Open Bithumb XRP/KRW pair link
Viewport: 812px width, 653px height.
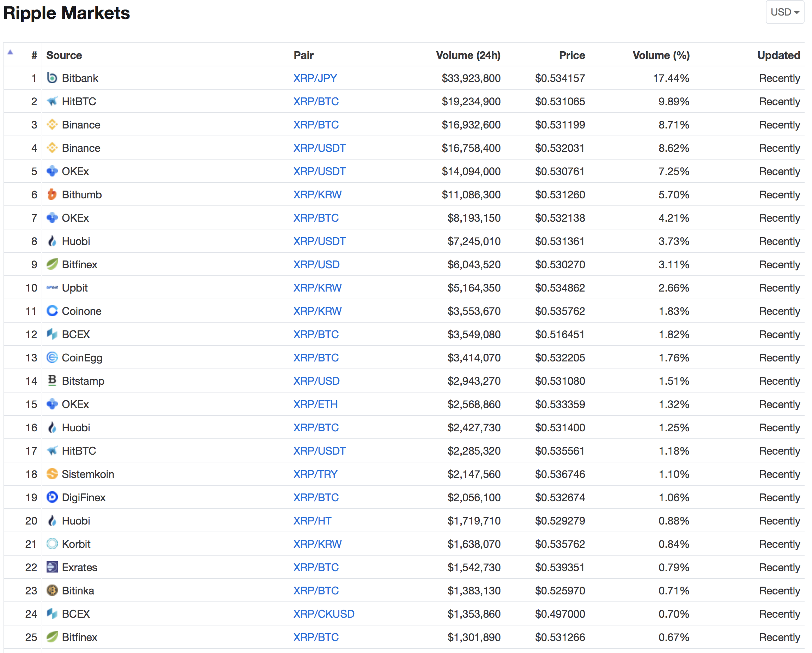[x=317, y=194]
